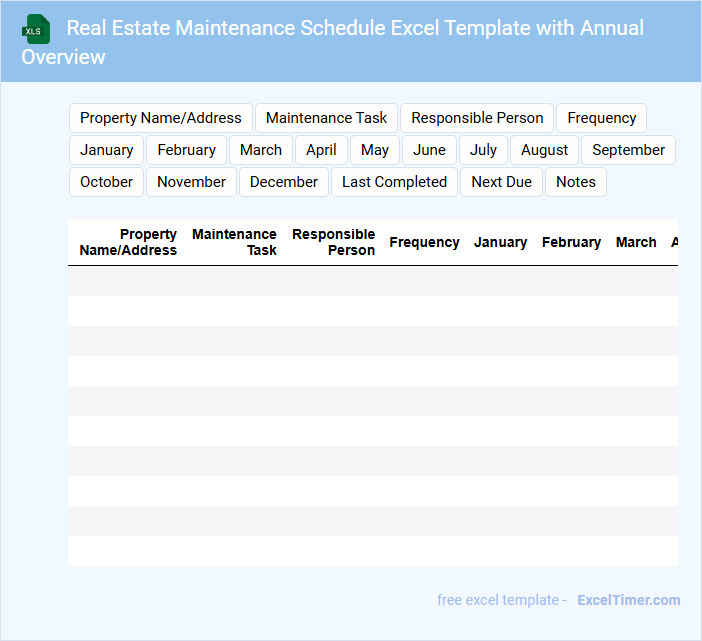Click the first empty table row
This screenshot has width=702, height=641.
(x=372, y=281)
